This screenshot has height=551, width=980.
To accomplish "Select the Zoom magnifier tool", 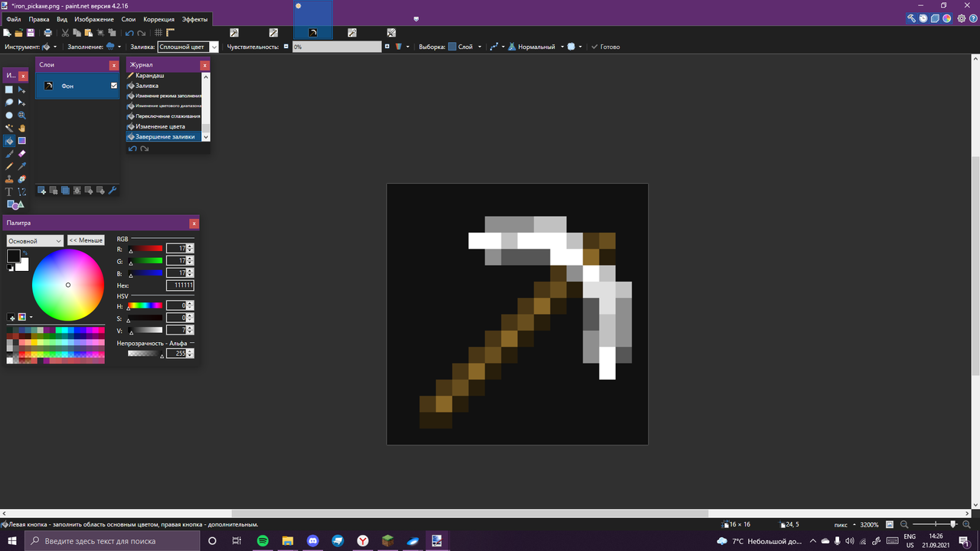I will pos(22,116).
